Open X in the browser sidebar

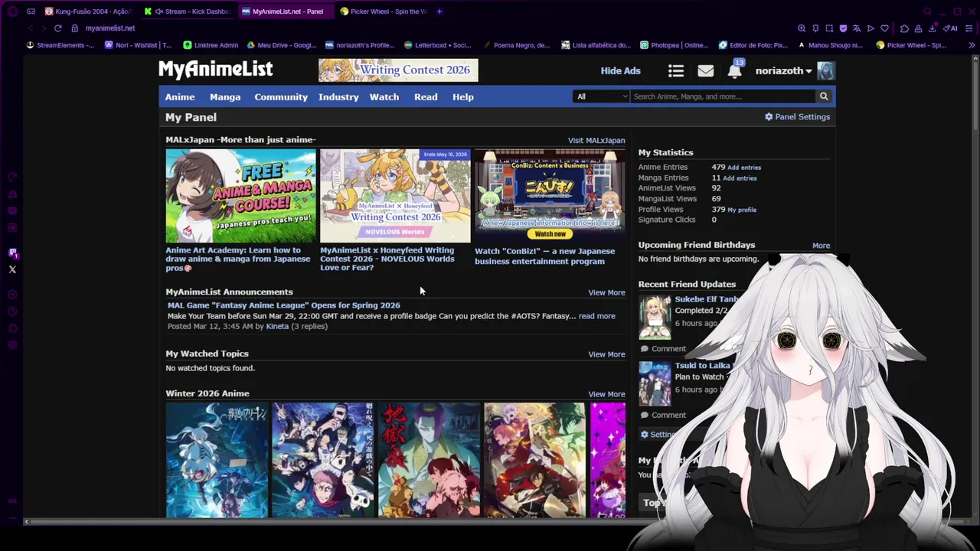[12, 269]
